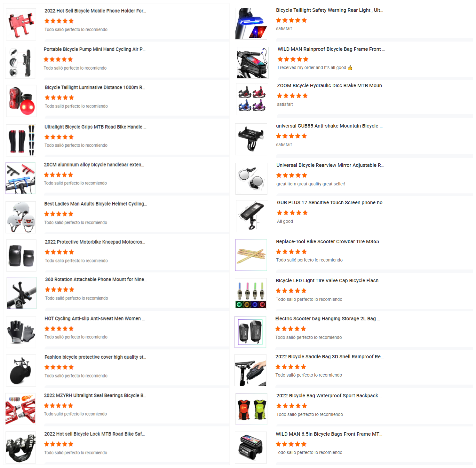This screenshot has height=468, width=476.
Task: View the 20CM aluminum alloy handlebar extender image
Action: coord(20,178)
